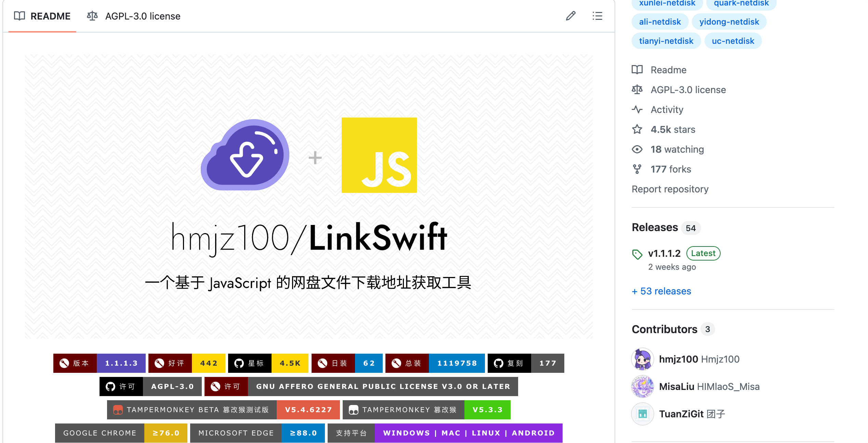Click the tianyi-netdisk topic tag

tap(666, 41)
